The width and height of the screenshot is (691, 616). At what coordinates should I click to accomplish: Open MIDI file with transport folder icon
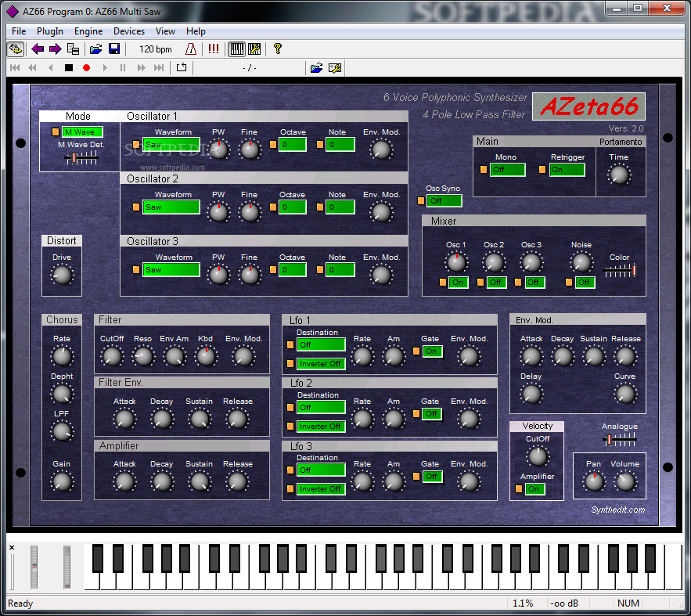316,68
